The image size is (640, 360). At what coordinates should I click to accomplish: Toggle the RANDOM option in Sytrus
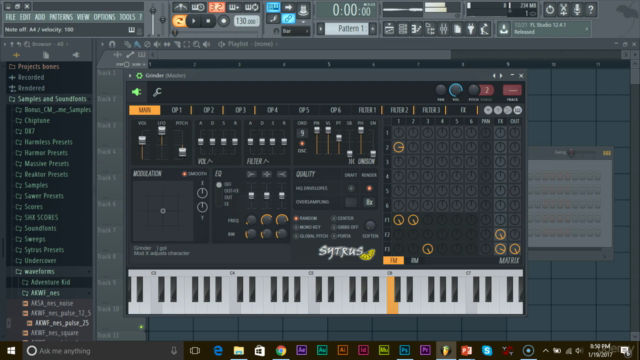(x=306, y=218)
